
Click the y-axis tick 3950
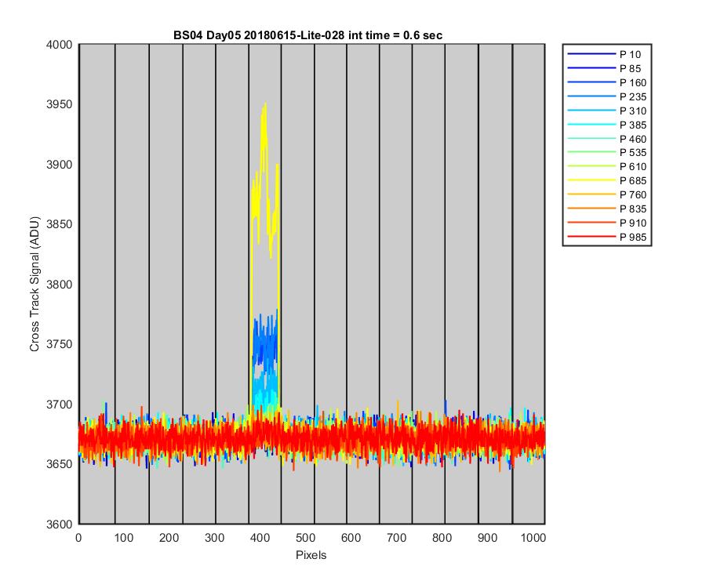[x=59, y=104]
